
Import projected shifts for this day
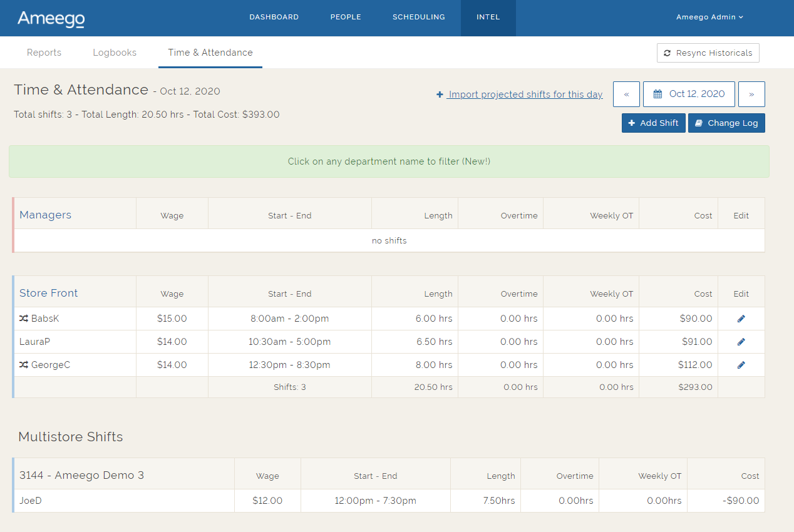[x=520, y=95]
